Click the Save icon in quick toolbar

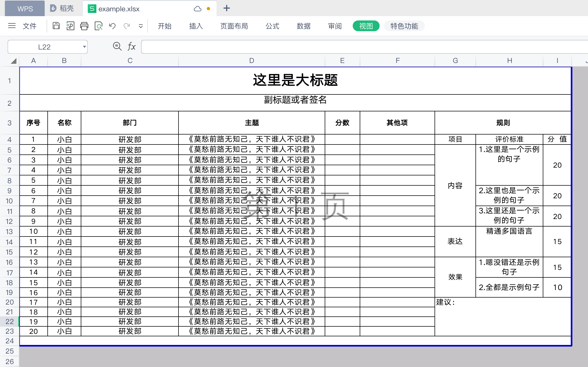click(56, 26)
